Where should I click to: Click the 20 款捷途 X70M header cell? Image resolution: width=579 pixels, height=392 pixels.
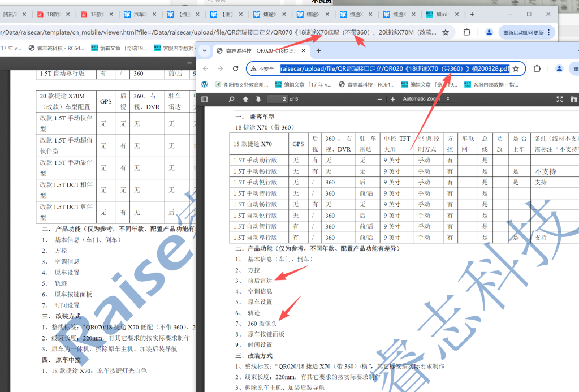(65, 101)
